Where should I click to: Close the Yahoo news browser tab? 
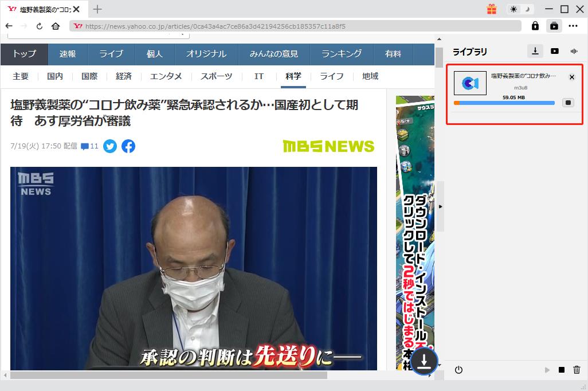(76, 9)
